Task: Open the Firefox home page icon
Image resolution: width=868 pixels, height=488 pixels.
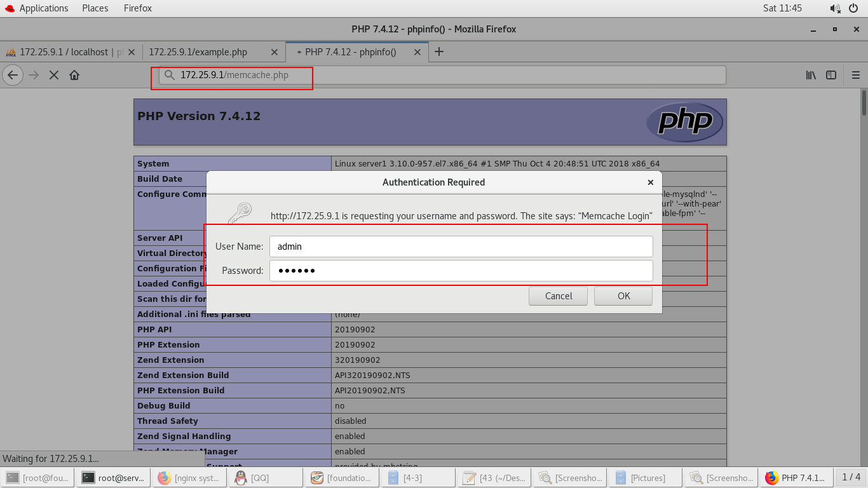Action: pyautogui.click(x=74, y=75)
